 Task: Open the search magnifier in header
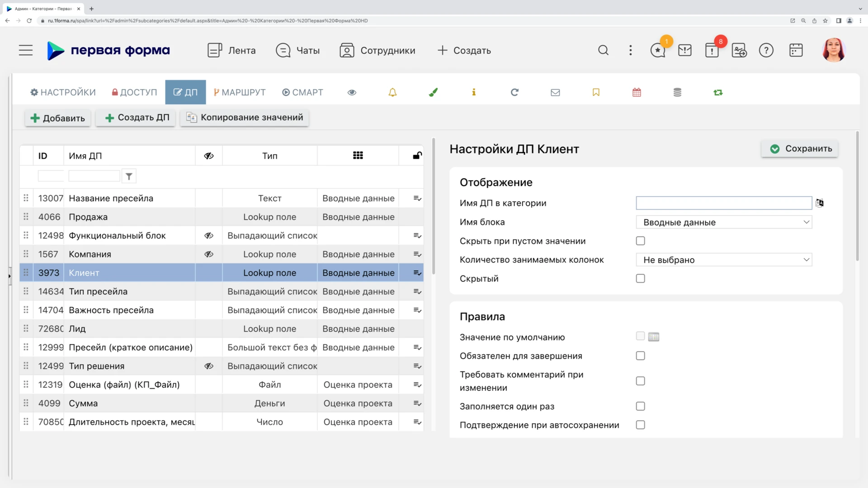[603, 50]
